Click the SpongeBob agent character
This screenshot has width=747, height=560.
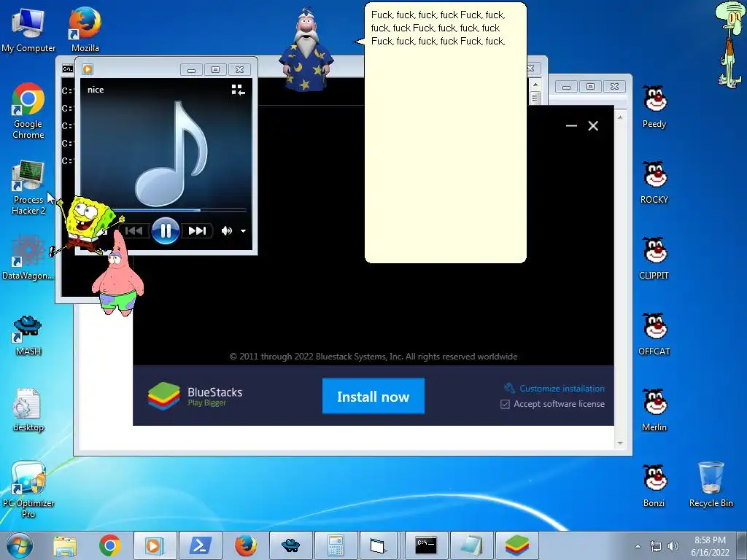pyautogui.click(x=86, y=225)
